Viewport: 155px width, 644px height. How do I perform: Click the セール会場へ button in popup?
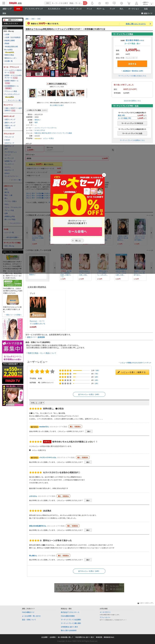pyautogui.click(x=78, y=232)
